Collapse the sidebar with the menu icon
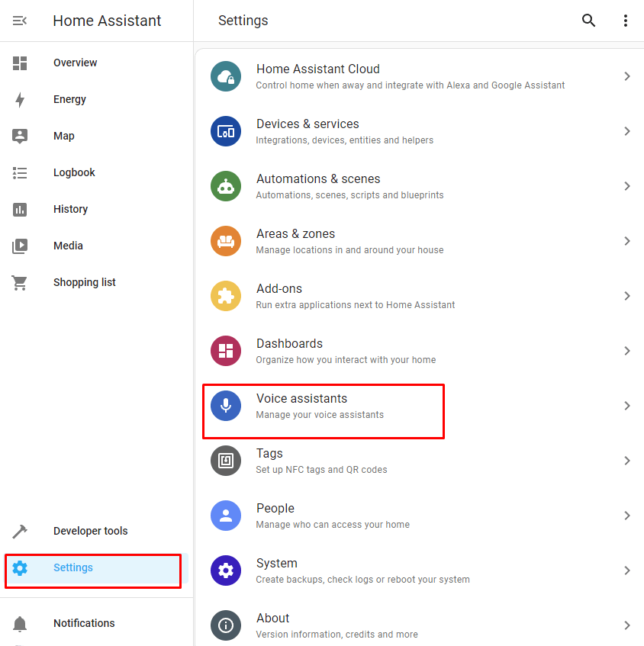Screen dimensions: 644x646 (20, 21)
